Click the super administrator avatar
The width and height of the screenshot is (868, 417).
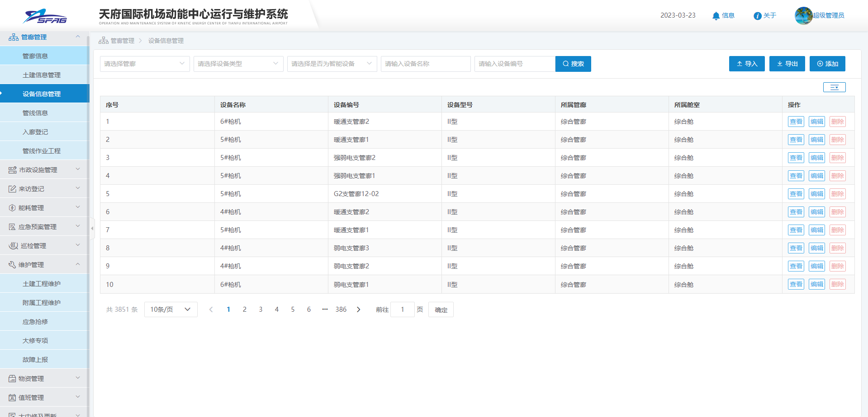click(x=803, y=16)
